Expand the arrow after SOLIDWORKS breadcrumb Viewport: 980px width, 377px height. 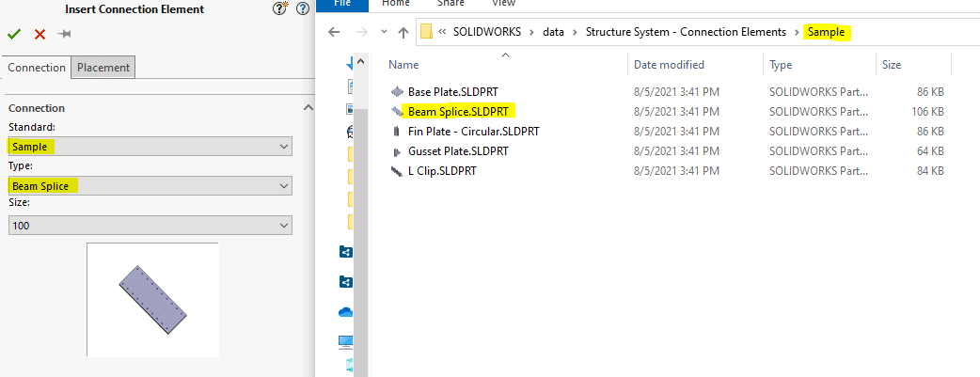click(x=532, y=32)
